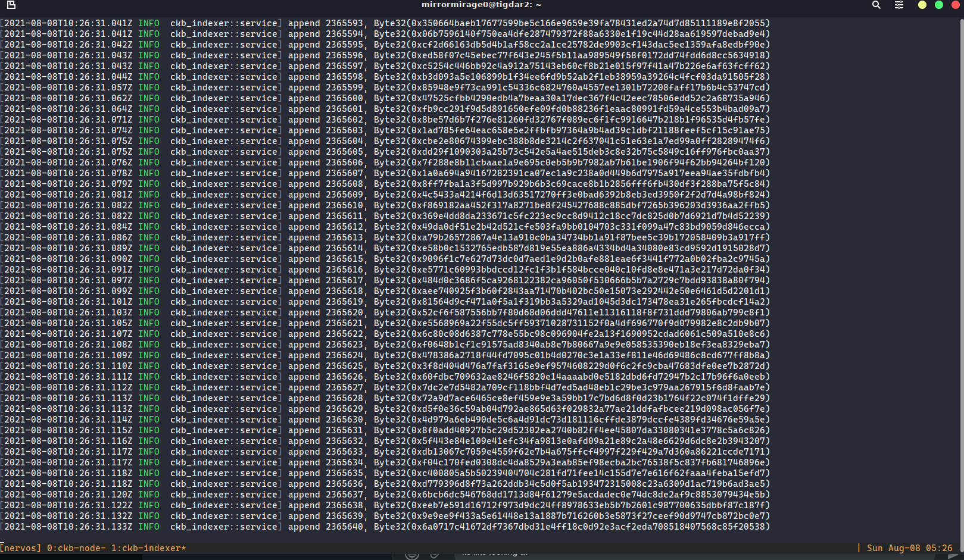Click timestamp 2021-08-08T10:26:31.101Z

click(68, 302)
